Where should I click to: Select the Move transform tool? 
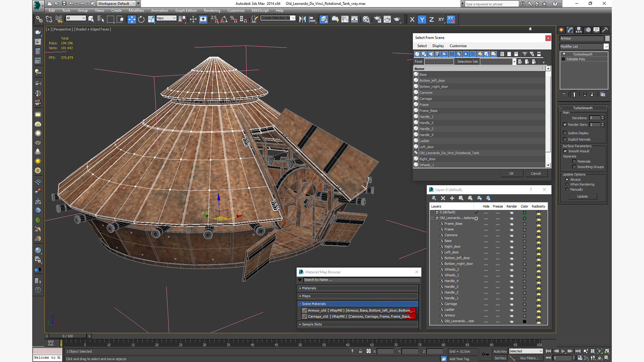[x=132, y=19]
